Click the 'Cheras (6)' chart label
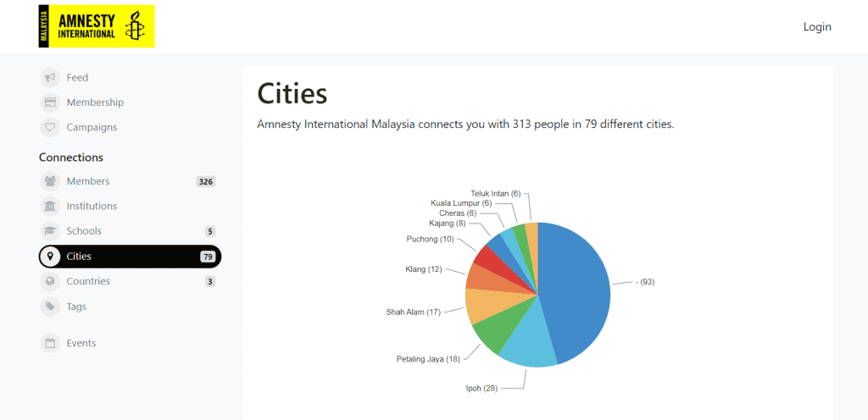The width and height of the screenshot is (868, 420). click(x=458, y=213)
